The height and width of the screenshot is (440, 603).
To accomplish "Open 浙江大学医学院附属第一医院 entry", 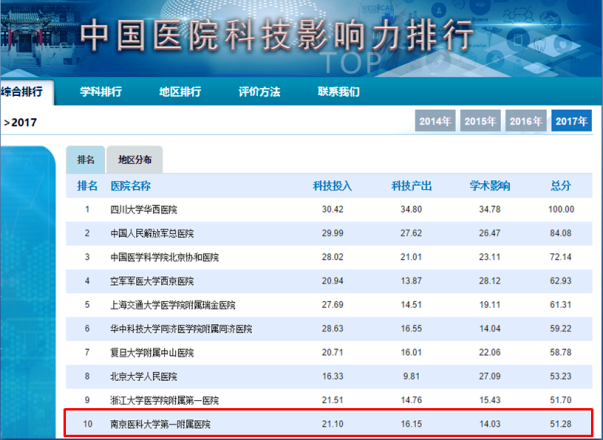I will pos(164,400).
